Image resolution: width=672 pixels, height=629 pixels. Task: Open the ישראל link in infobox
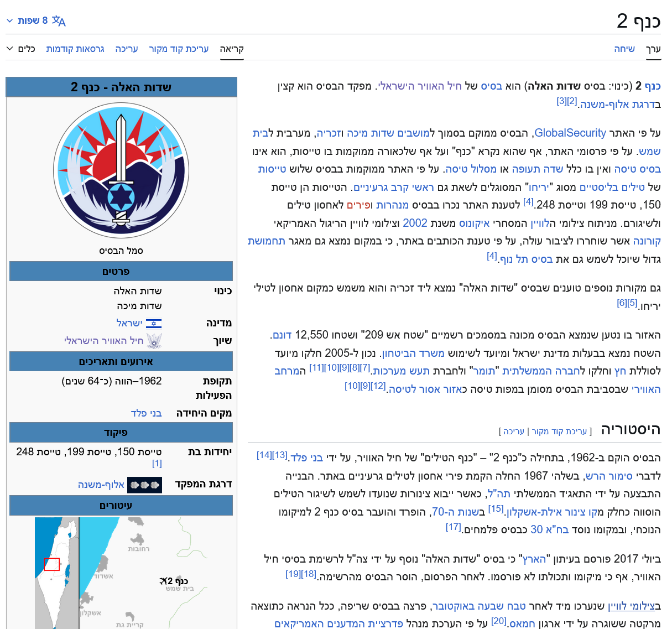[x=129, y=323]
